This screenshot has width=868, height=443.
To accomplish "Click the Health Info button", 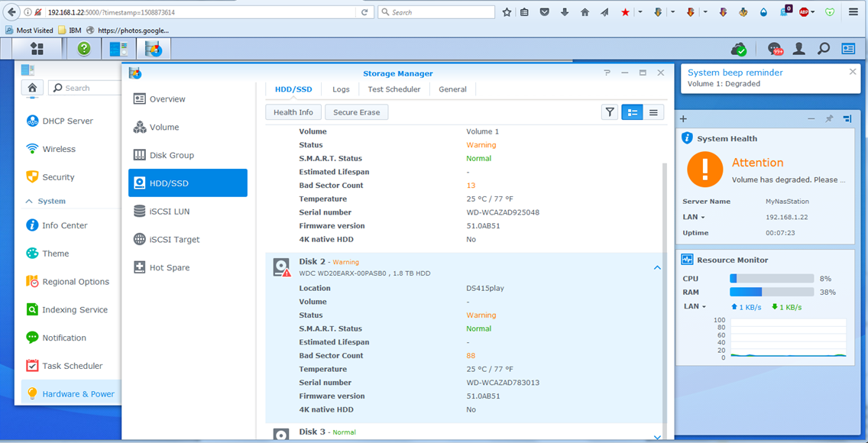I will coord(293,112).
